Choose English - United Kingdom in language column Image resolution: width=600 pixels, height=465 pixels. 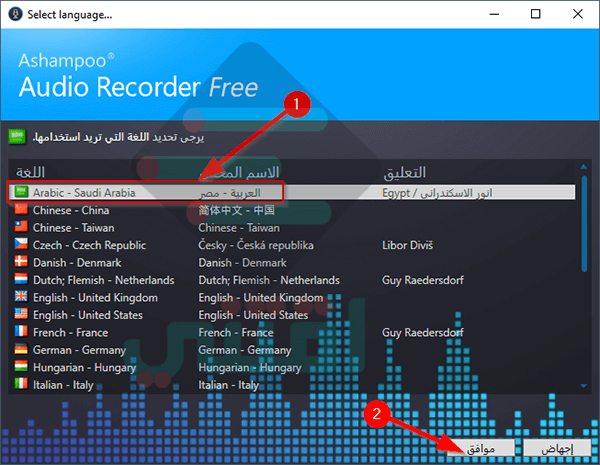pos(95,297)
